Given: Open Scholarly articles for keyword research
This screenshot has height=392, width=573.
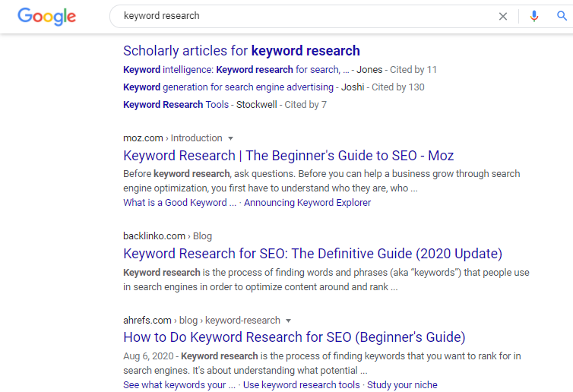Looking at the screenshot, I should [242, 51].
